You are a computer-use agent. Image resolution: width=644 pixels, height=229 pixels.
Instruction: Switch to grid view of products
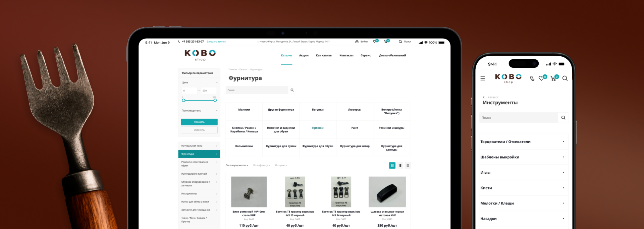click(392, 166)
